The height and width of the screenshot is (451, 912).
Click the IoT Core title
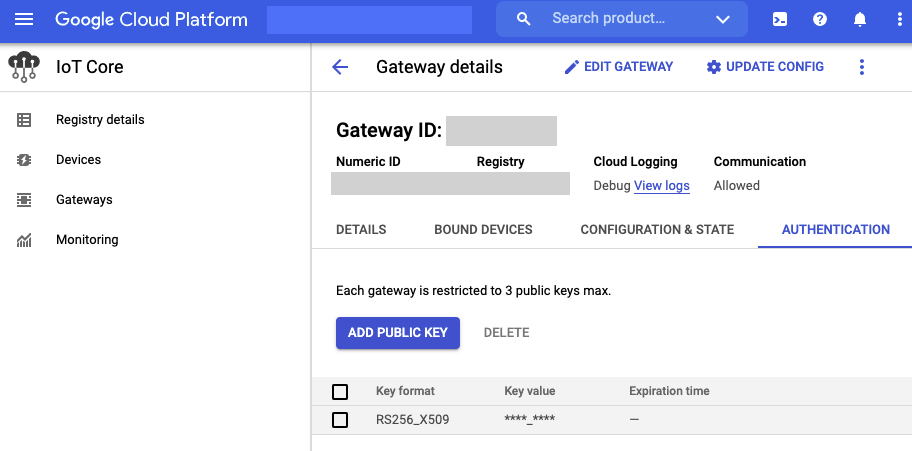pyautogui.click(x=90, y=67)
